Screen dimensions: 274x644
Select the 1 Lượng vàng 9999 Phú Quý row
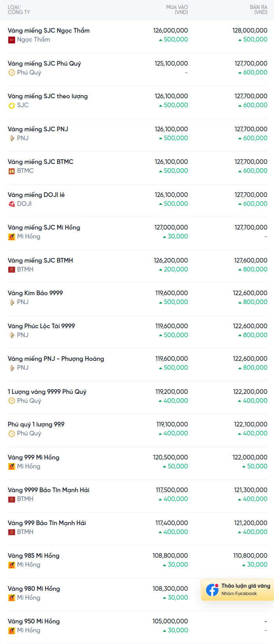47,392
